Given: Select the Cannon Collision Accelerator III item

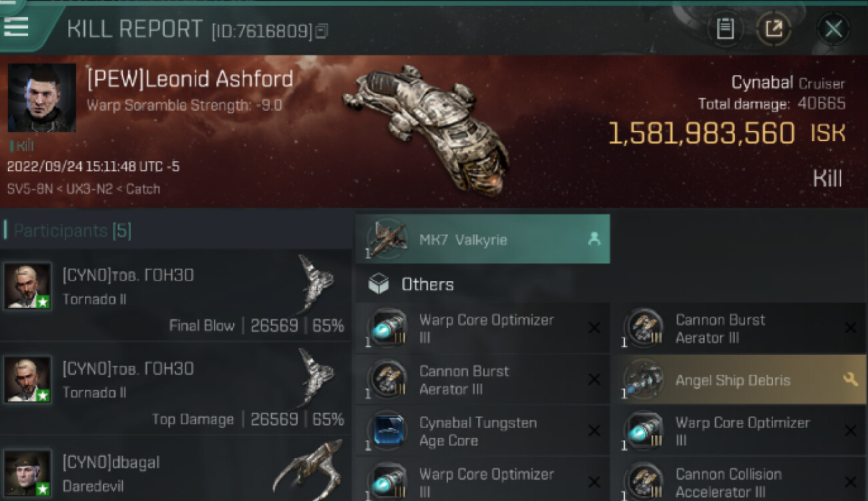Looking at the screenshot, I should click(739, 482).
